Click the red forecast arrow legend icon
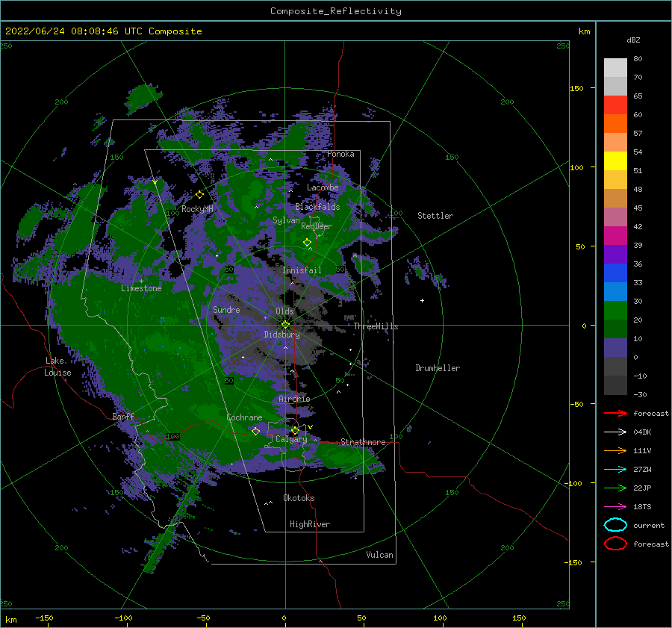Viewport: 672px width, 628px height. (x=615, y=413)
